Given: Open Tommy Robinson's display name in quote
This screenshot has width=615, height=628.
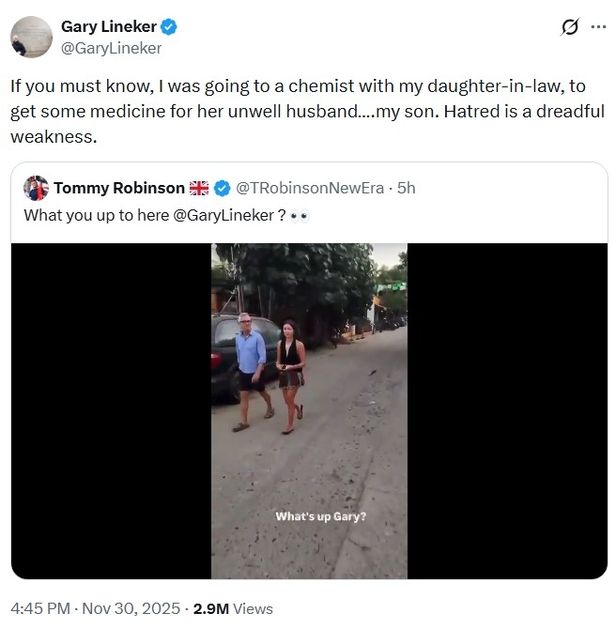Looking at the screenshot, I should tap(119, 188).
